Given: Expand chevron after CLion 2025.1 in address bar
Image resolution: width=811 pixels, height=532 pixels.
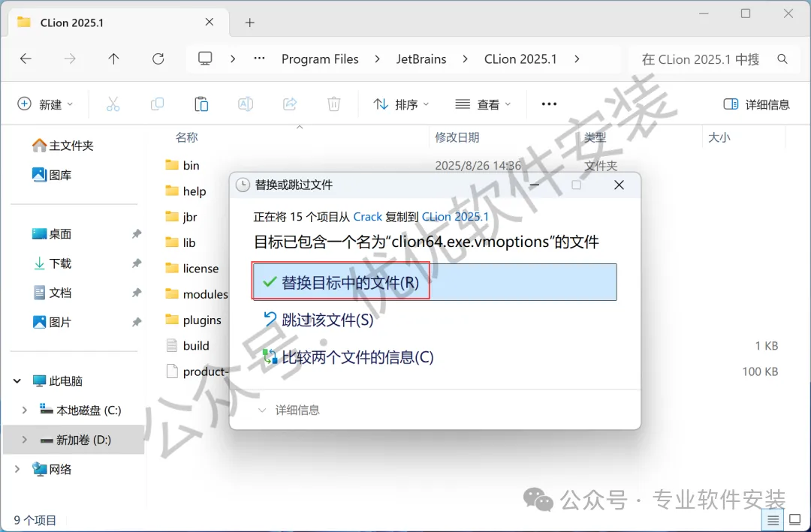Looking at the screenshot, I should (x=577, y=59).
